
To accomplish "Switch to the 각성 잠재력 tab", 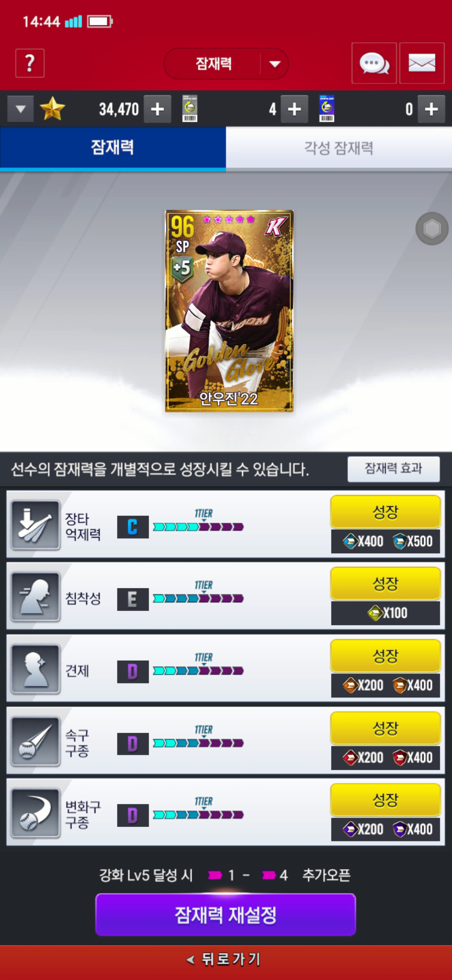I will click(x=339, y=148).
